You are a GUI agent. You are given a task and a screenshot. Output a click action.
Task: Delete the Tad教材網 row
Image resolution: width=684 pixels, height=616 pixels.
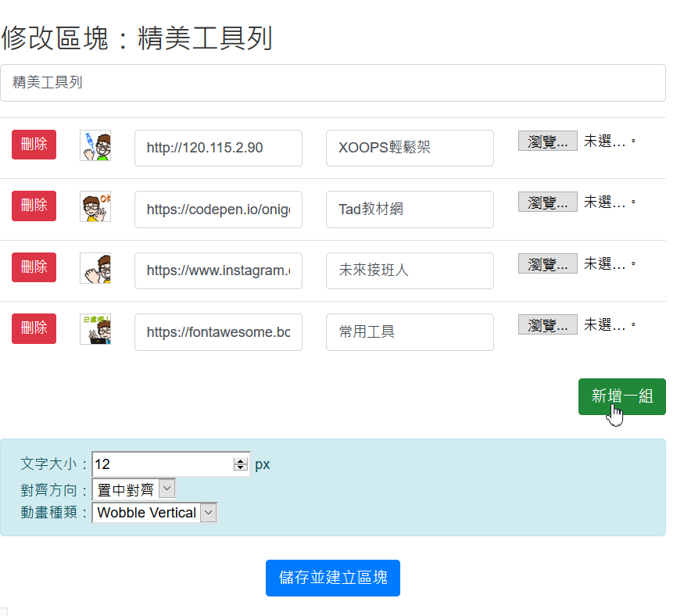pos(34,206)
